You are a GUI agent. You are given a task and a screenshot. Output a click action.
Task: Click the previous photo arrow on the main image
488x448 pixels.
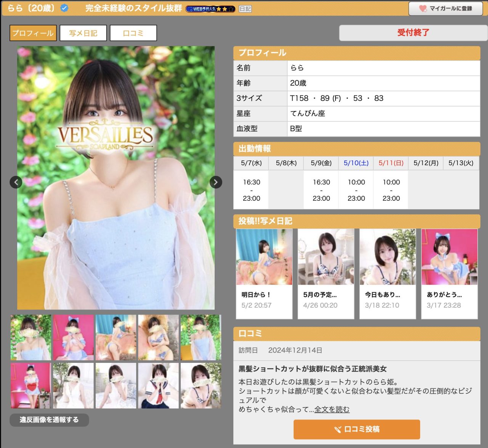pyautogui.click(x=16, y=182)
